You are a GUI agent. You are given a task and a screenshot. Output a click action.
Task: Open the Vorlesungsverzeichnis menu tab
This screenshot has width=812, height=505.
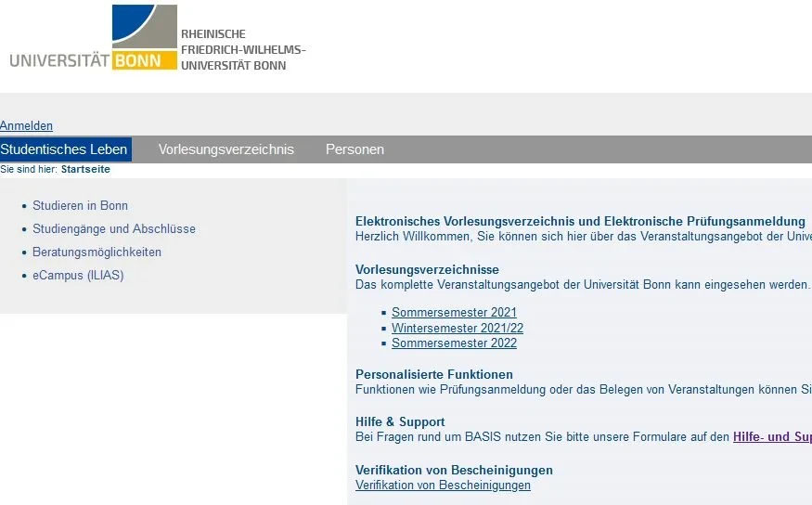point(226,149)
